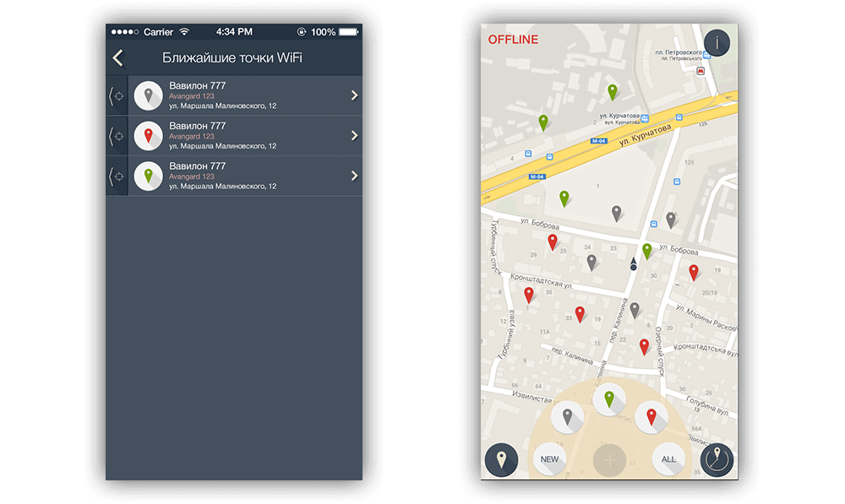
Task: Click the "4:34 PM" clock in the status bar
Action: 234,32
